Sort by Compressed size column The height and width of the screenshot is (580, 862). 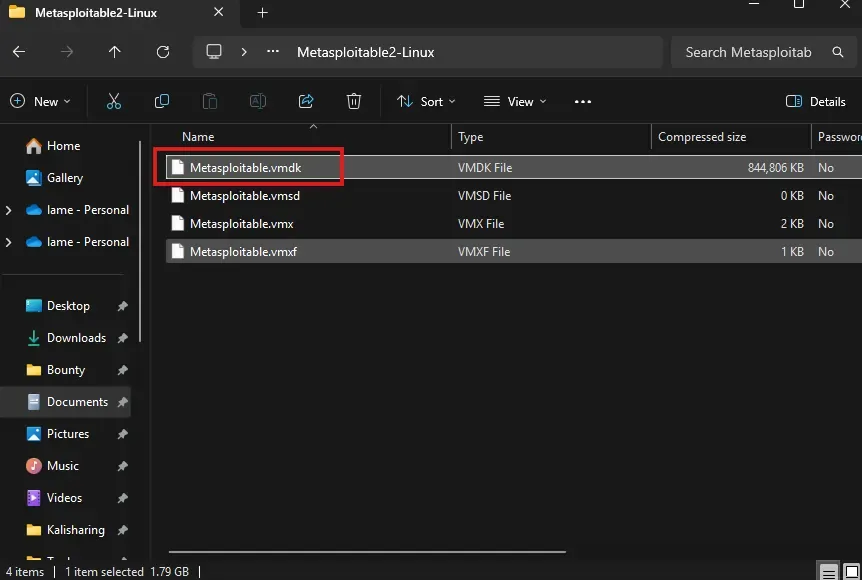702,137
